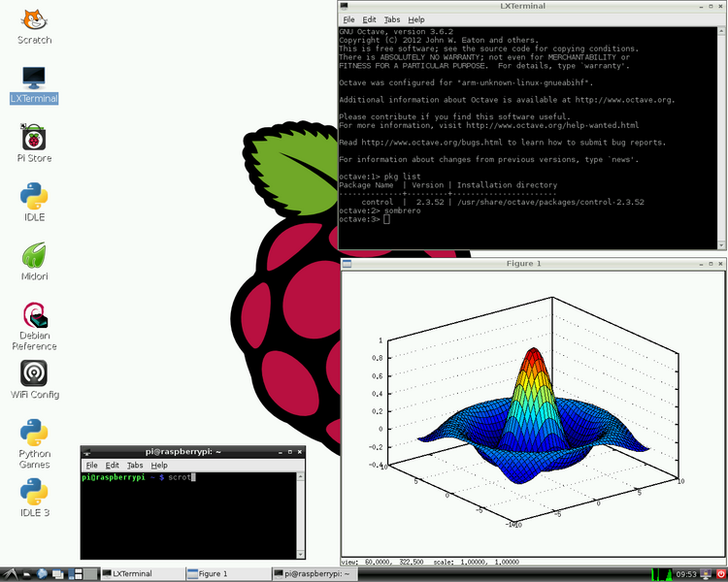
Task: Minimize the Figure 1 window
Action: (x=701, y=264)
